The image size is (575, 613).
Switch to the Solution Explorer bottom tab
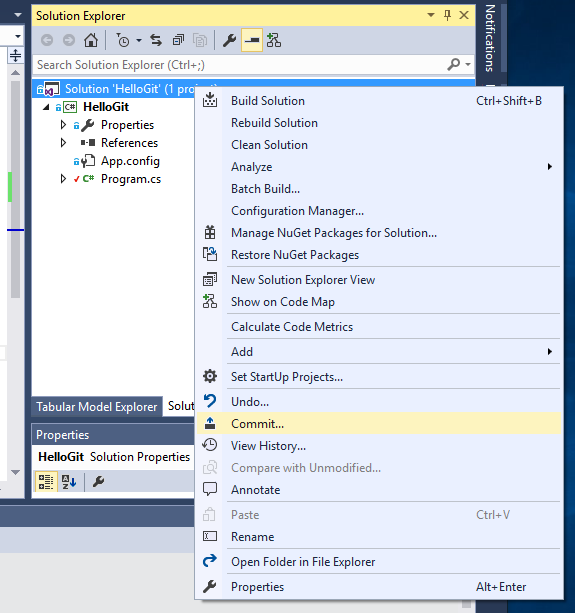(180, 406)
